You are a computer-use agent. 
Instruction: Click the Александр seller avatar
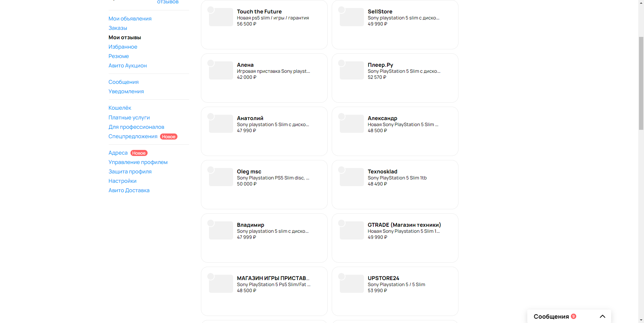tap(341, 116)
